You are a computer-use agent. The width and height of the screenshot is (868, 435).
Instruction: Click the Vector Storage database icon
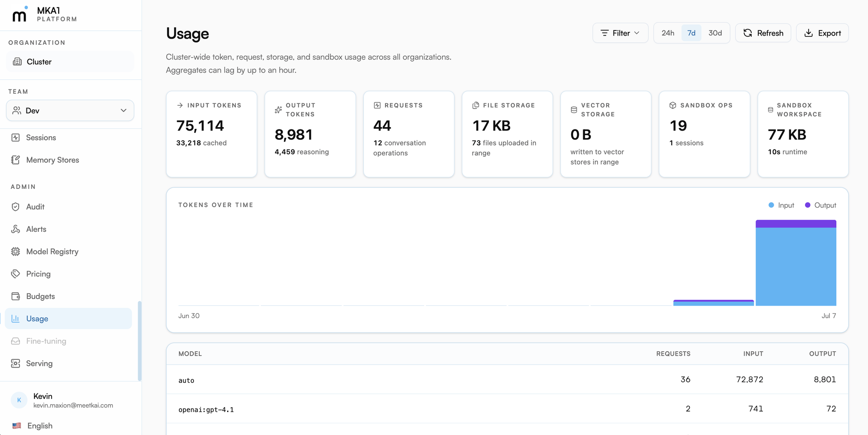[x=574, y=110]
